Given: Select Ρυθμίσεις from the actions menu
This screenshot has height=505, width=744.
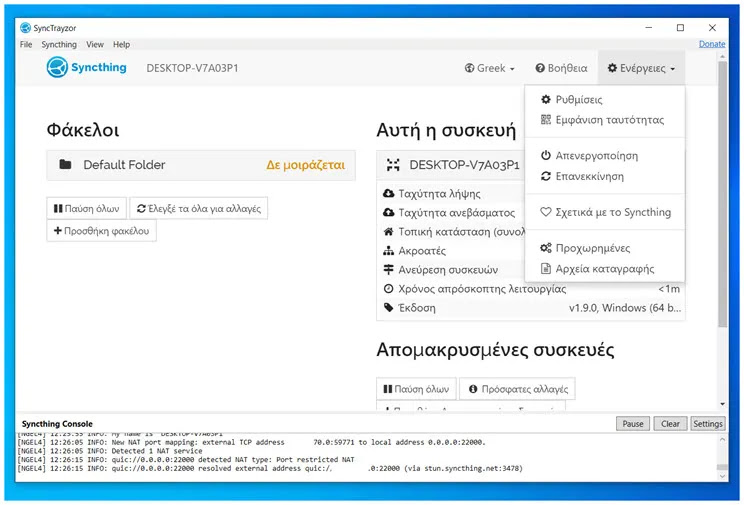Looking at the screenshot, I should tap(604, 99).
